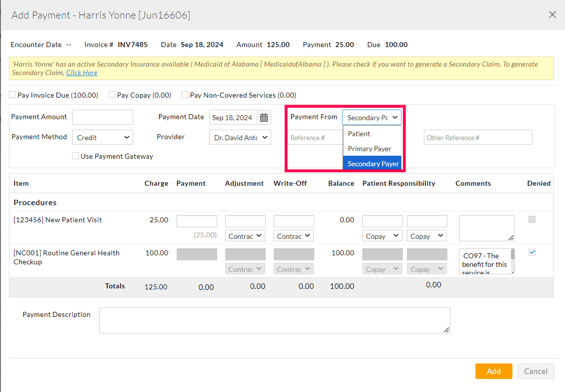Check the Pay Invoice Due checkbox
The width and height of the screenshot is (565, 392).
pos(13,95)
